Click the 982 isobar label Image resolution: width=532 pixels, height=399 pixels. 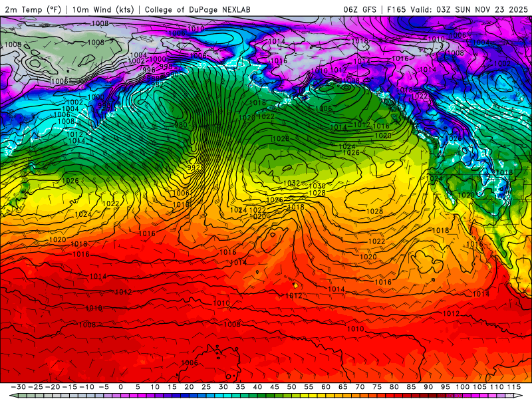[x=158, y=84]
